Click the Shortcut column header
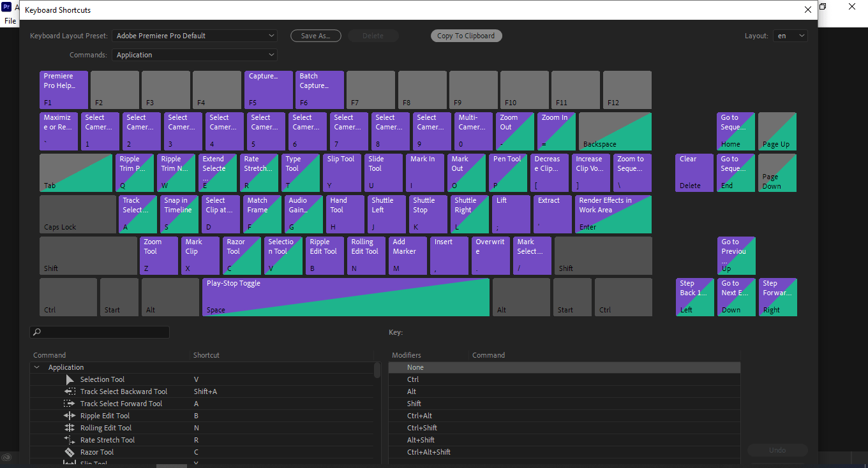868x468 pixels. (x=206, y=355)
